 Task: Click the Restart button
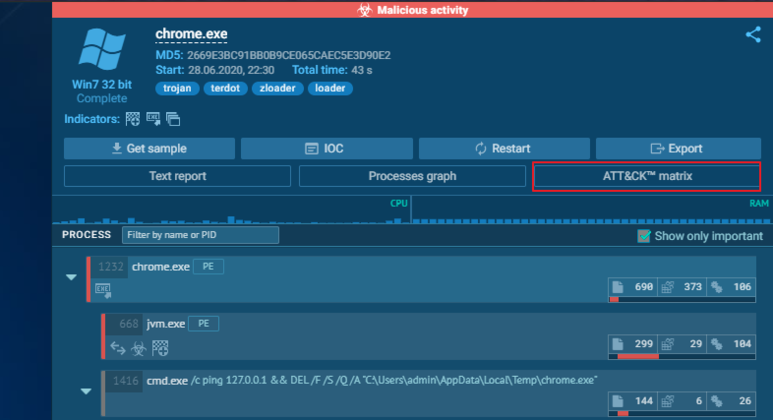click(x=504, y=148)
